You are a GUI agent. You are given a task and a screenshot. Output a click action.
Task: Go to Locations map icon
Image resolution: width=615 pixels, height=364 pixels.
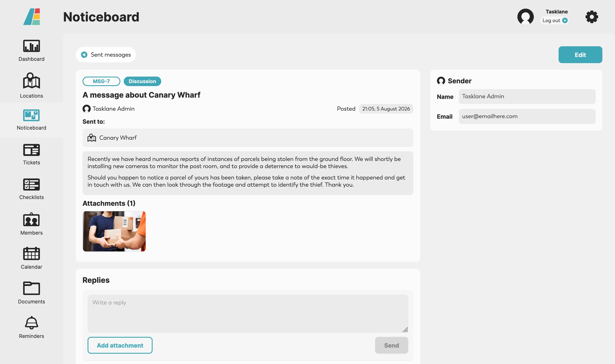[31, 80]
